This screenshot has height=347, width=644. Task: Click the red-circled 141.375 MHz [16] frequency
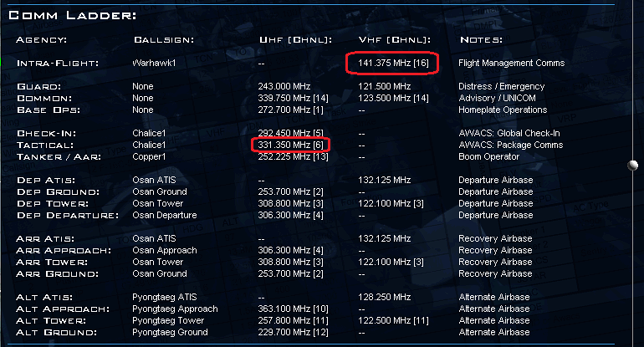(391, 63)
